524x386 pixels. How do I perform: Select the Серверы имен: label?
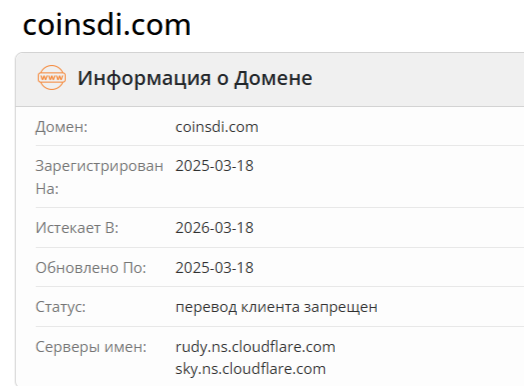point(91,347)
